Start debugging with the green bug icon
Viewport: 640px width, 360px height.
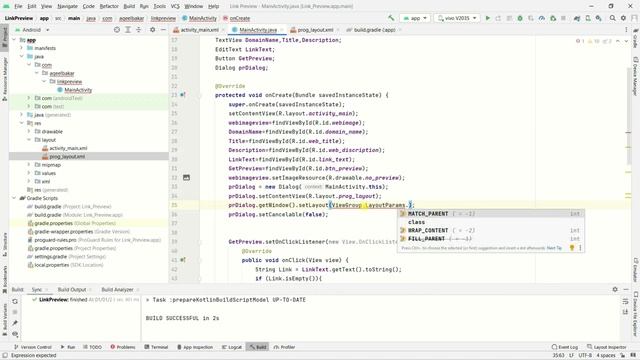(520, 18)
